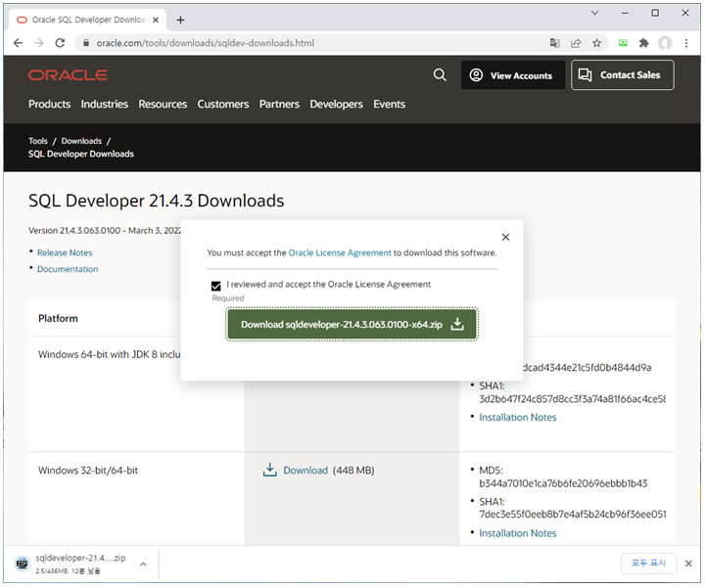Select the SQL Developer 21.4.3 Downloads heading
The height and width of the screenshot is (588, 706).
coord(157,201)
